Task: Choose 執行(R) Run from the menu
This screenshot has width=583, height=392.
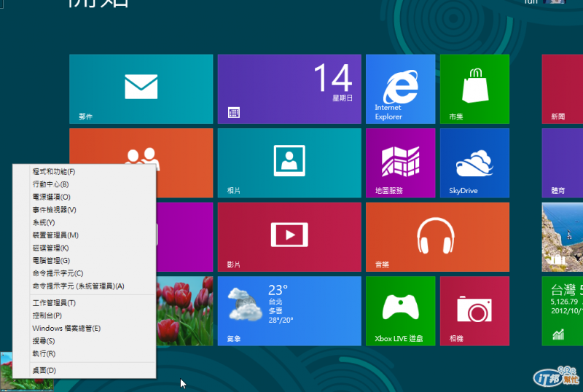Action: pyautogui.click(x=84, y=353)
